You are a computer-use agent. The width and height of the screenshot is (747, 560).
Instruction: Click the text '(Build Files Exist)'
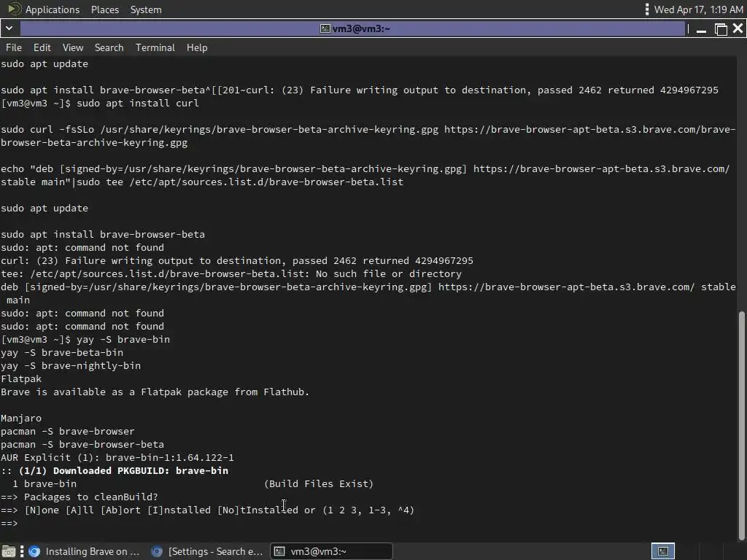[319, 484]
